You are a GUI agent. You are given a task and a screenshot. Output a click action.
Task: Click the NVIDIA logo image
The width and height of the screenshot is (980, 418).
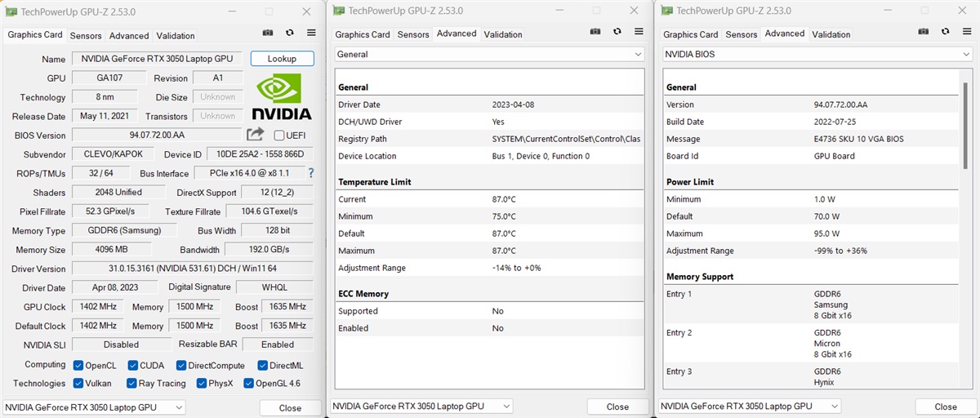[x=281, y=97]
